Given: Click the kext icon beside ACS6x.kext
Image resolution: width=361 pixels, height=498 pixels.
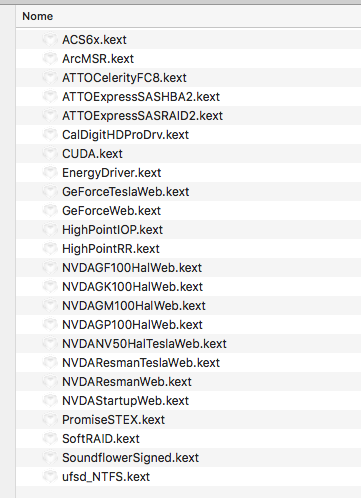Looking at the screenshot, I should click(50, 39).
